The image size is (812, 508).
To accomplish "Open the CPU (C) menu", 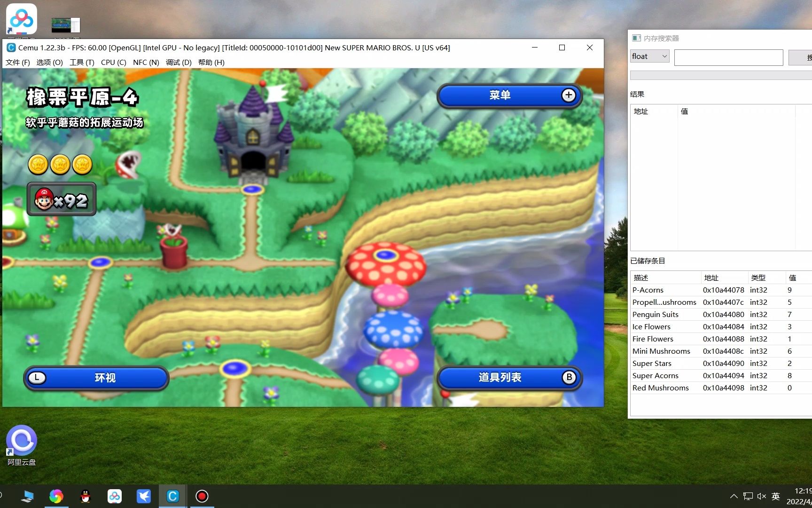I will click(x=113, y=62).
